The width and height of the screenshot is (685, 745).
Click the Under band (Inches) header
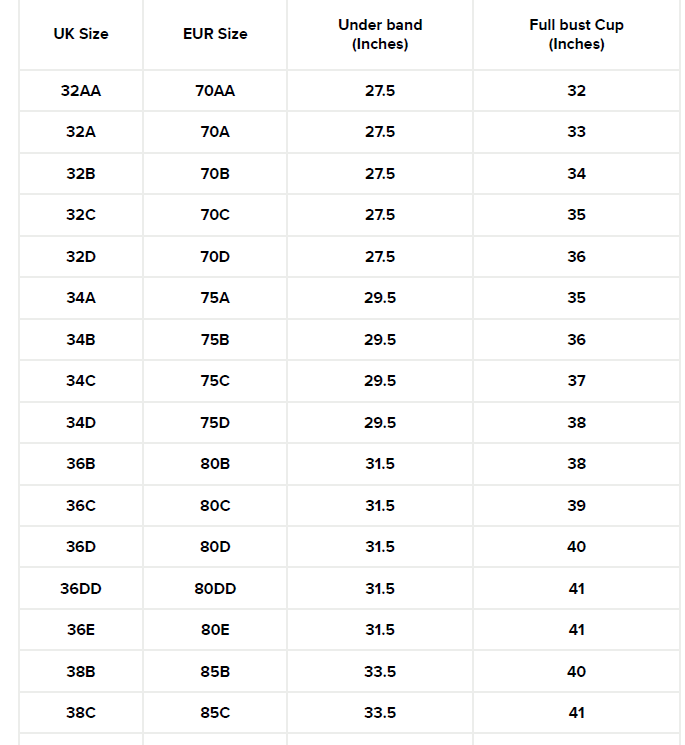[380, 34]
